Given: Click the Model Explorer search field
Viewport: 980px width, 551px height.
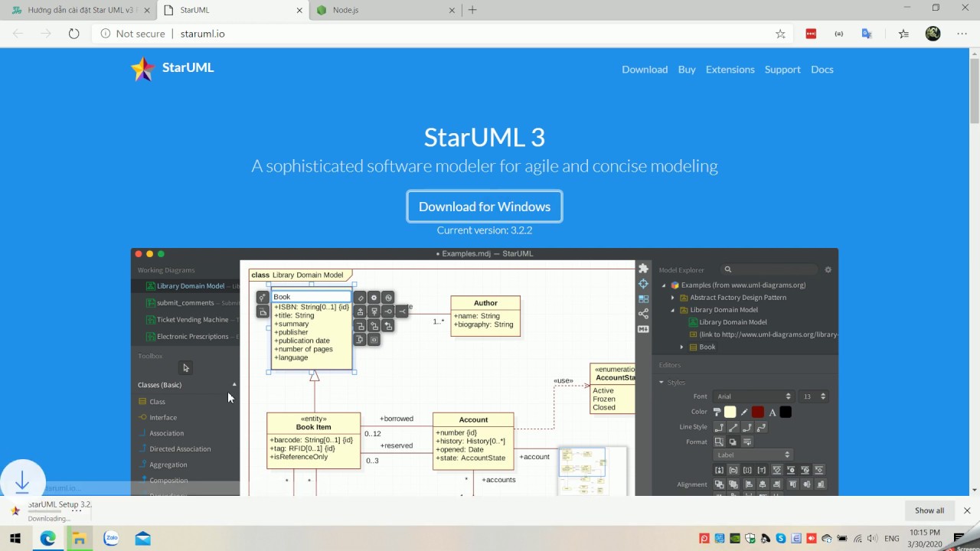Looking at the screenshot, I should [769, 269].
